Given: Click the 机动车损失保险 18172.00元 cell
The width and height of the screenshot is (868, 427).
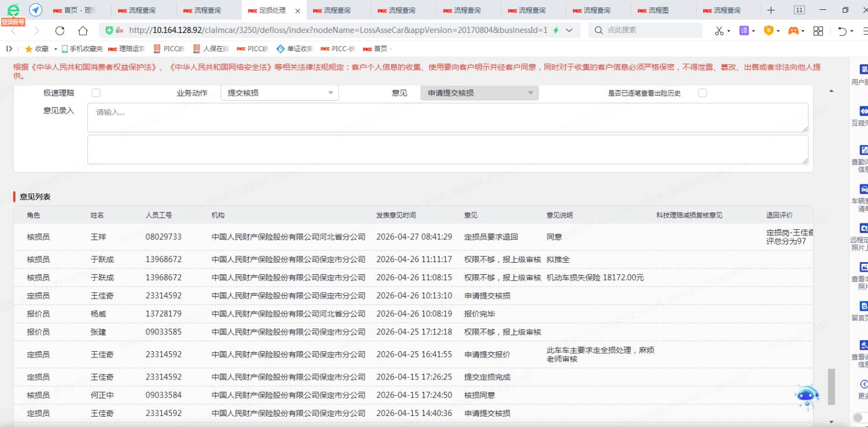Looking at the screenshot, I should 595,278.
